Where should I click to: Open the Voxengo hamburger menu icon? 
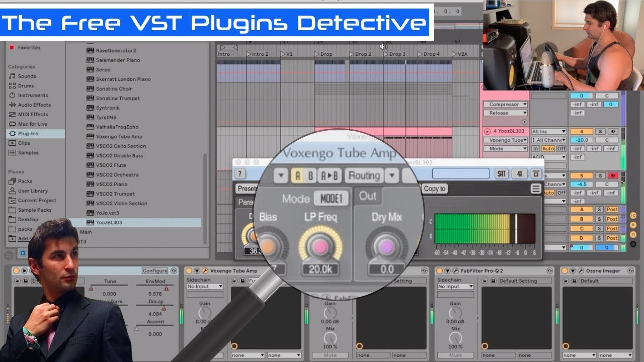[x=536, y=189]
